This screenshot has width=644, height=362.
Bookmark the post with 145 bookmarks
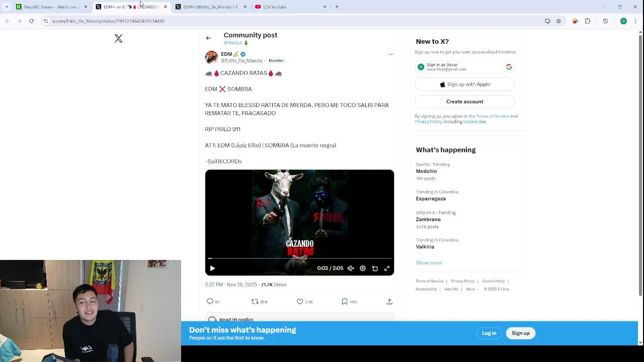click(345, 302)
